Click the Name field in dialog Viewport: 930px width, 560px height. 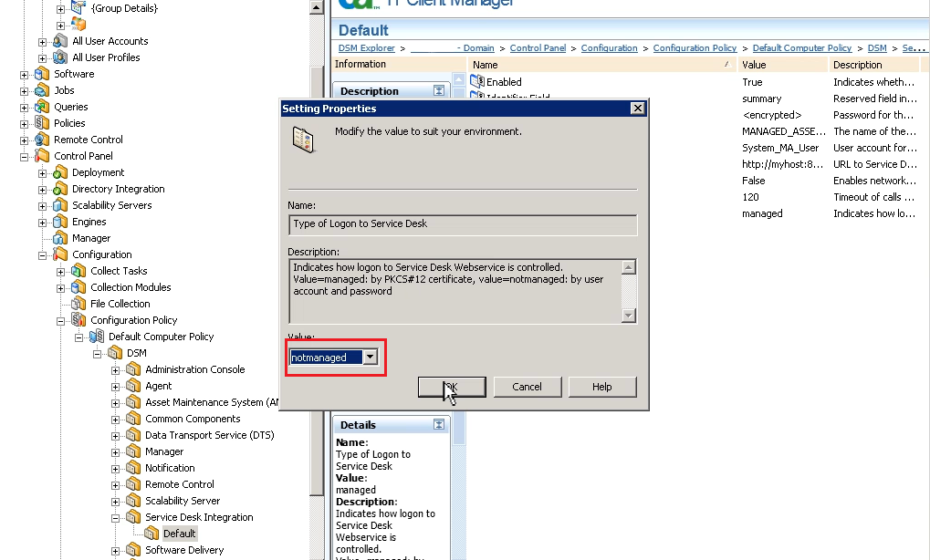[463, 224]
